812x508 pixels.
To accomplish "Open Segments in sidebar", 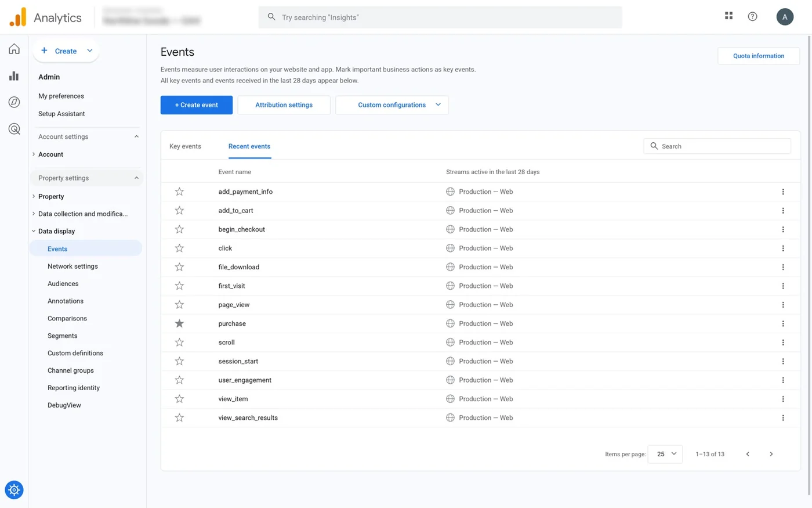I will pyautogui.click(x=62, y=336).
